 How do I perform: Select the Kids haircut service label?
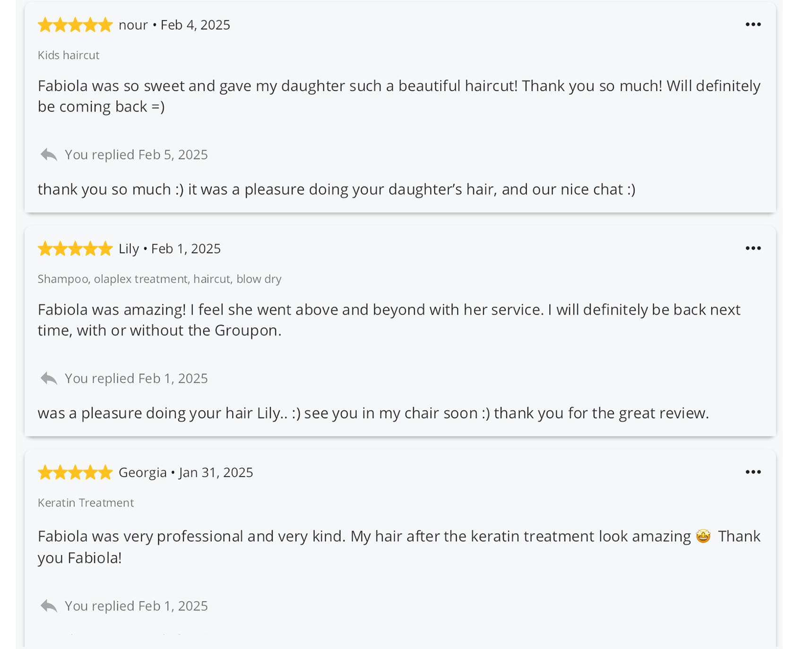[69, 55]
